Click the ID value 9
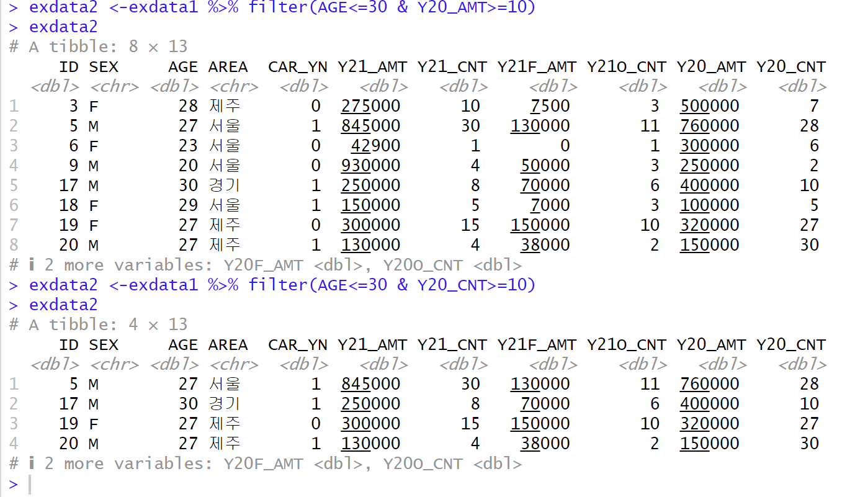Screen dimensions: 868x497 coord(74,166)
